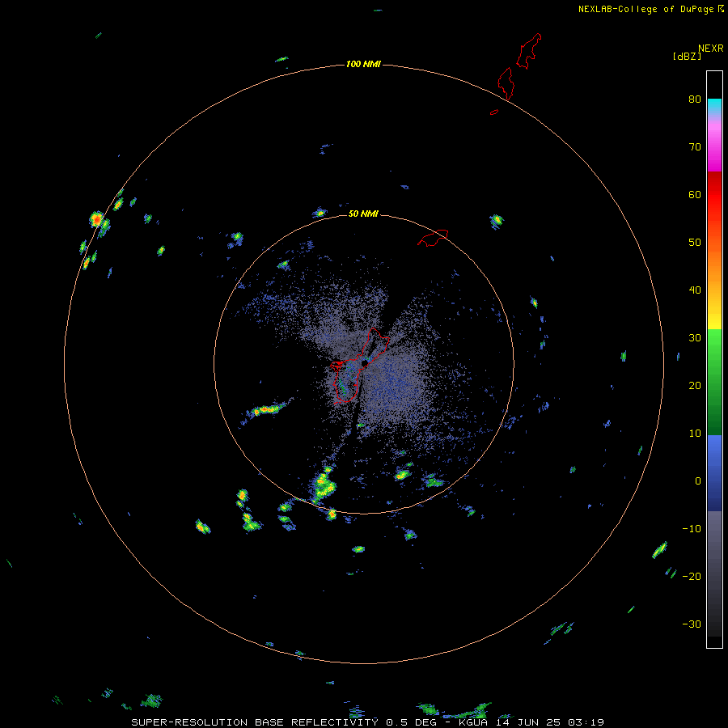Image resolution: width=728 pixels, height=728 pixels.
Task: Click the 80 value on the dBZ scale
Action: coord(695,99)
